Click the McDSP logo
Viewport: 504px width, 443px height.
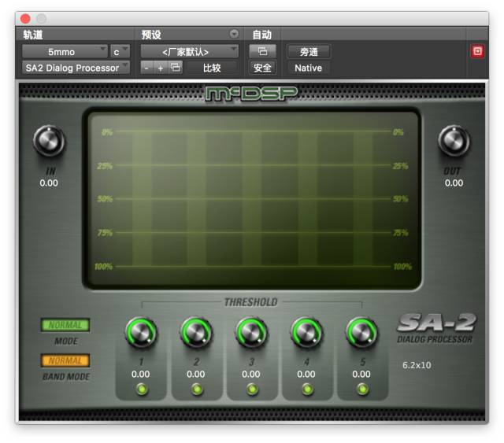pyautogui.click(x=251, y=94)
